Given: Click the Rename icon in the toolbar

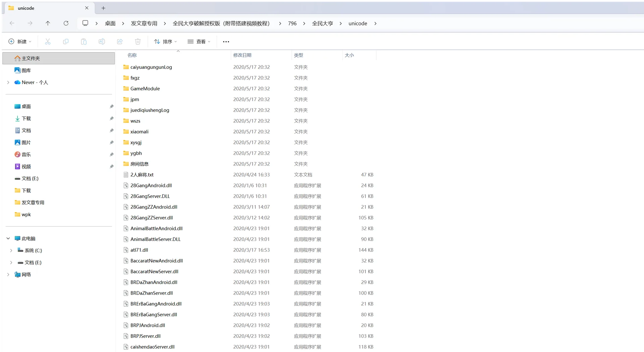Looking at the screenshot, I should (102, 42).
